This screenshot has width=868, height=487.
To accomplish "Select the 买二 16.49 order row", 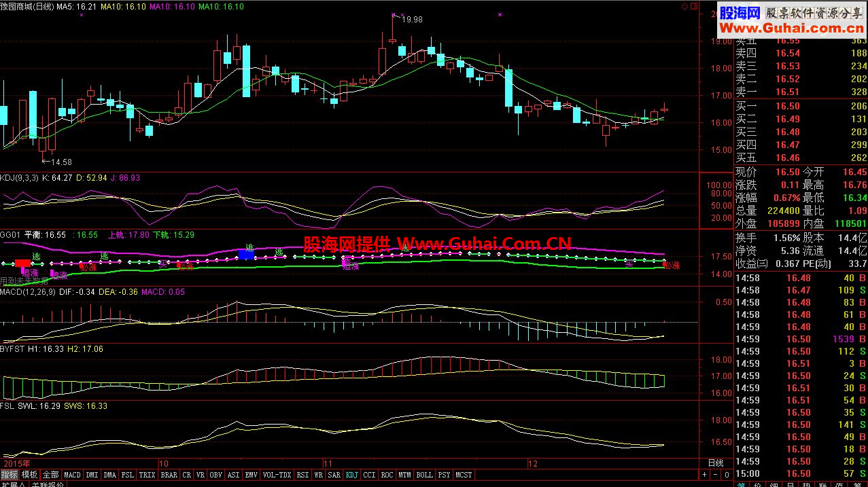I will tap(801, 119).
